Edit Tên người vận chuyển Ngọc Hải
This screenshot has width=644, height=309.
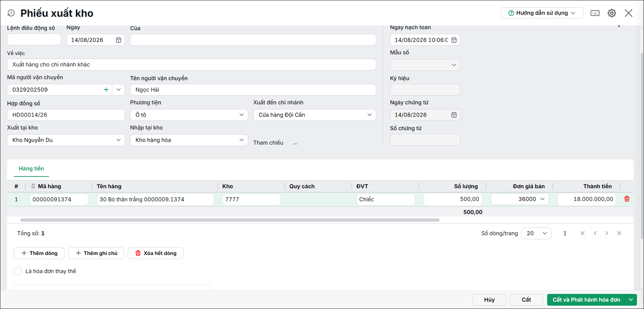pyautogui.click(x=253, y=90)
